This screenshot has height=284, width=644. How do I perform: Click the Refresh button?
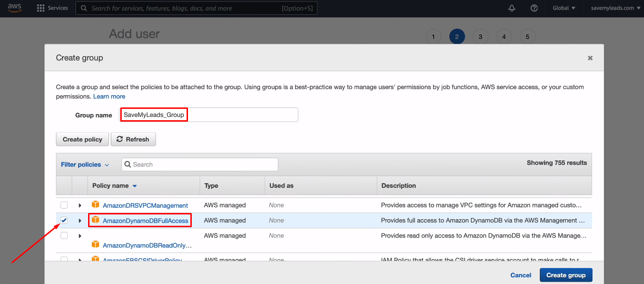click(133, 139)
